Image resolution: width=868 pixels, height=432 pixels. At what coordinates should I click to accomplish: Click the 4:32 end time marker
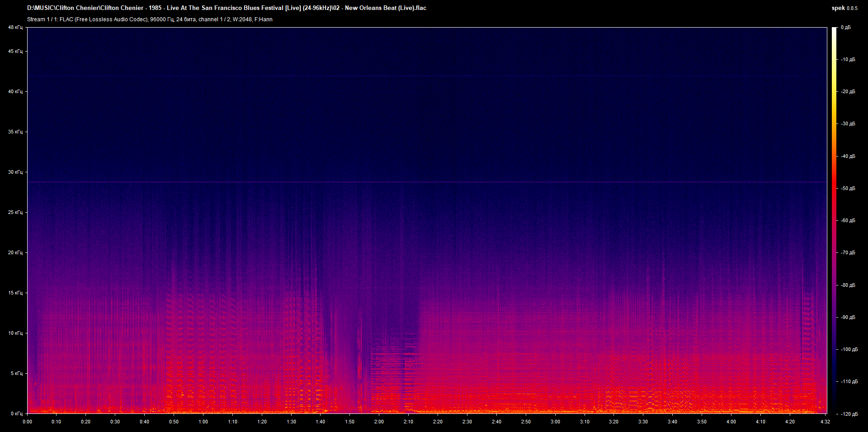(826, 421)
